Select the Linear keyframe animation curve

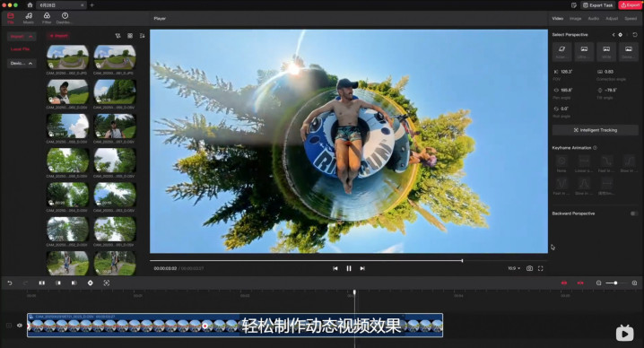584,163
